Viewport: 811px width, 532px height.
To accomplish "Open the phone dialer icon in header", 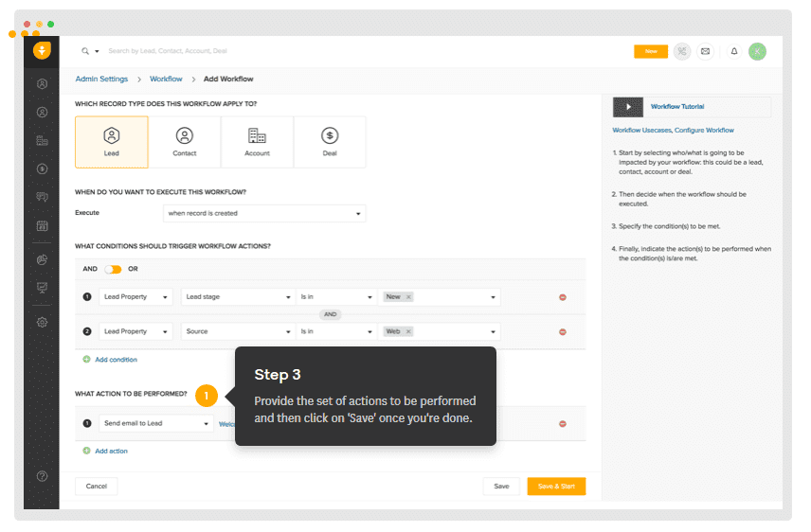I will [x=682, y=51].
